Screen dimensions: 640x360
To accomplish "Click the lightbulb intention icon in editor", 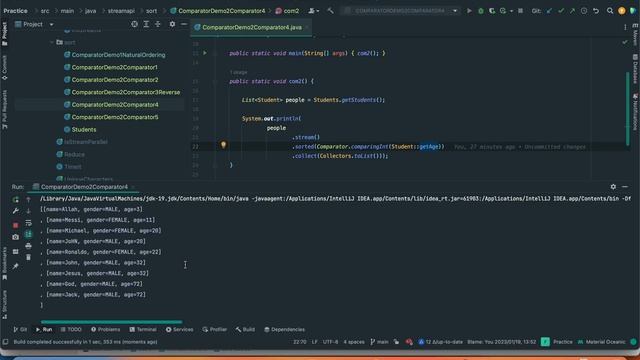I will point(223,144).
